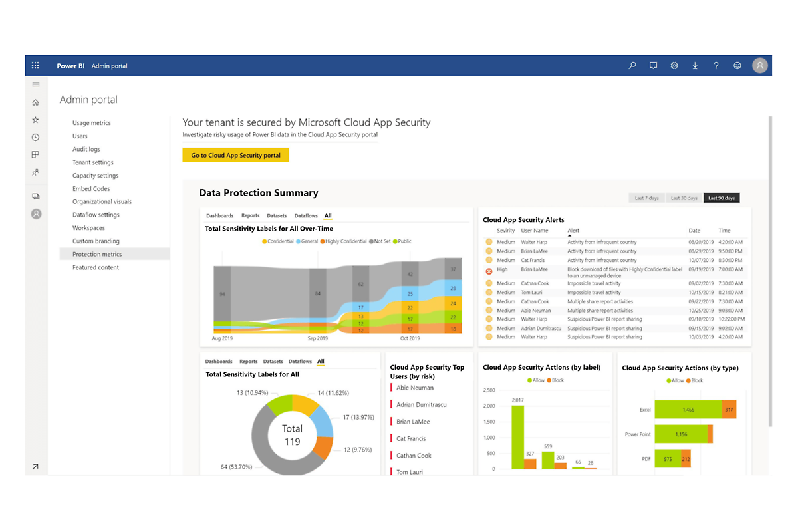This screenshot has height=532, width=798.
Task: Click the feedback smiley icon
Action: [x=737, y=66]
